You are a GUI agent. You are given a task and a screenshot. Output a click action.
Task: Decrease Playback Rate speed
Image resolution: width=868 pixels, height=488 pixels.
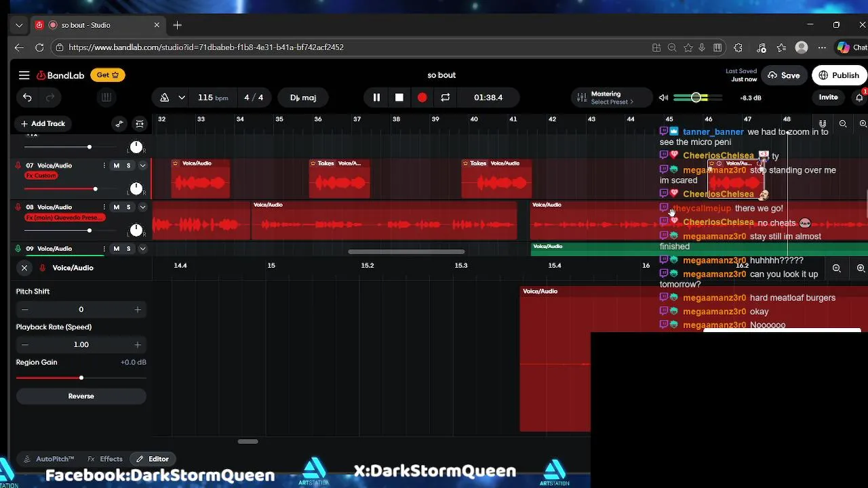click(x=25, y=345)
